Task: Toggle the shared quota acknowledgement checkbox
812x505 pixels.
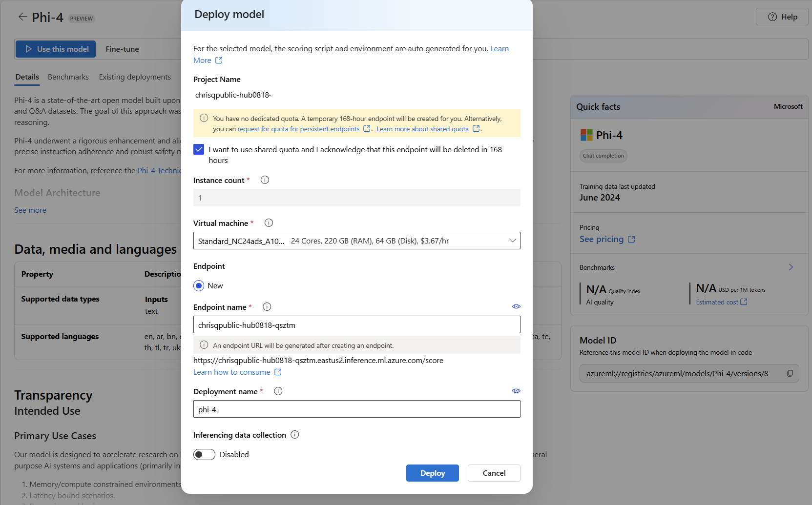Action: click(x=199, y=149)
